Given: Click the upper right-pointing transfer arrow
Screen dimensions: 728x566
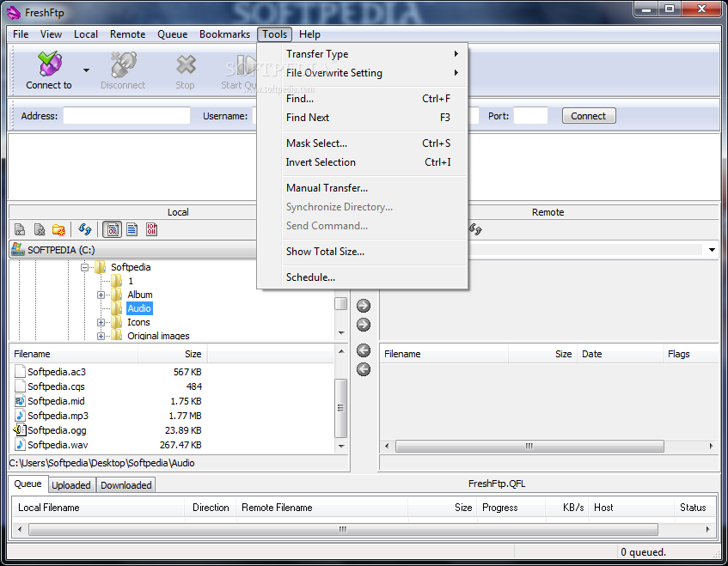Looking at the screenshot, I should [364, 306].
